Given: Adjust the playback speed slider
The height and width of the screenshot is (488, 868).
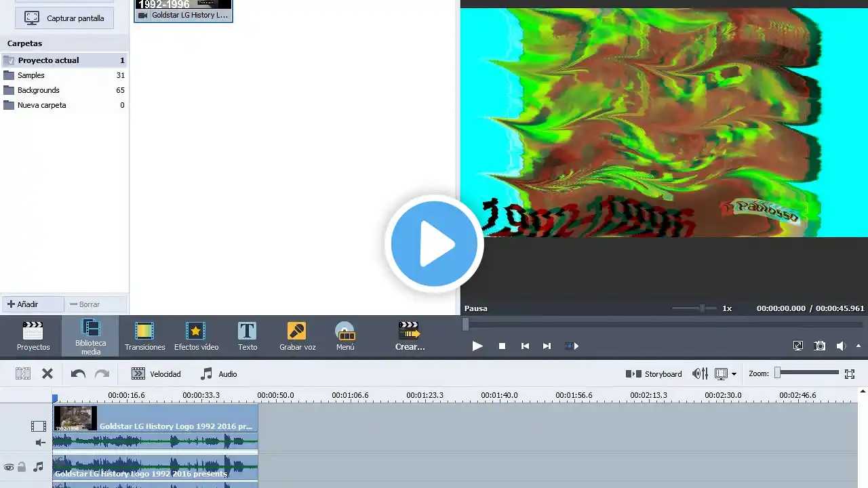Looking at the screenshot, I should coord(694,308).
